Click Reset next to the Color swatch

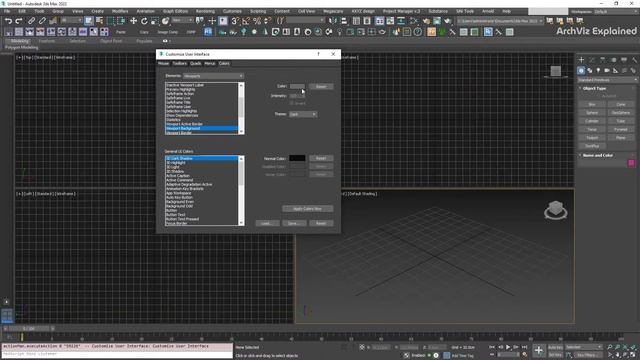[x=321, y=87]
